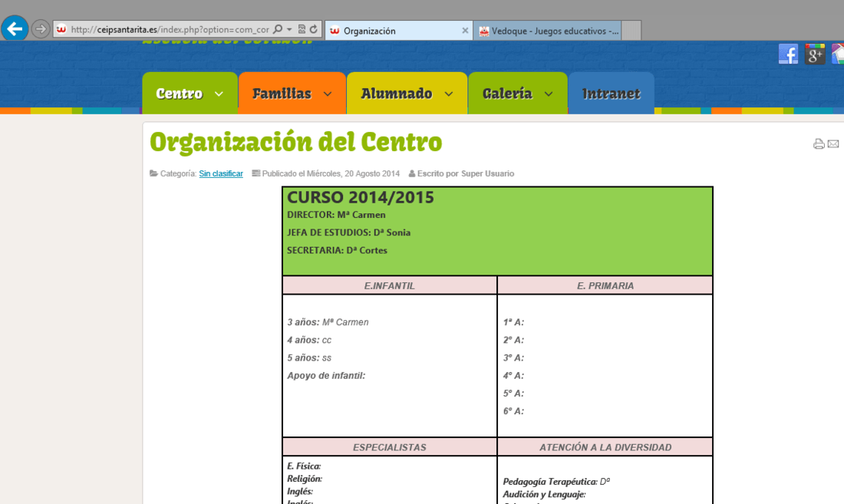Screen dimensions: 844x504
Task: Click the Audición y Lenguaje label
Action: (544, 494)
